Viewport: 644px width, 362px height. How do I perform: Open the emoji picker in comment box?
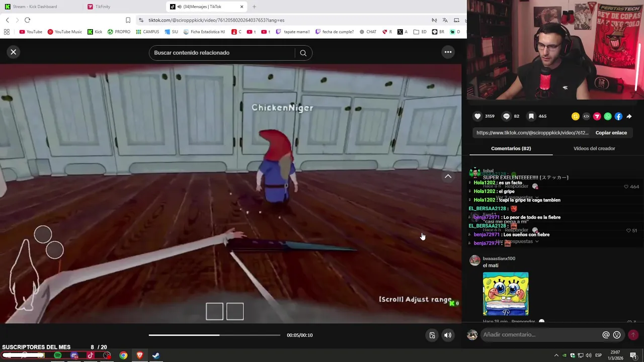[x=617, y=335]
